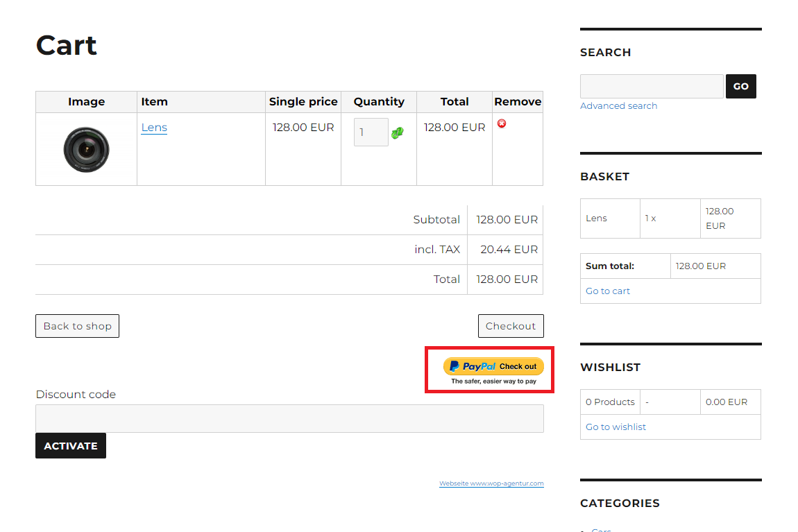Follow the Go to wishlist link
The height and width of the screenshot is (532, 798).
click(616, 427)
